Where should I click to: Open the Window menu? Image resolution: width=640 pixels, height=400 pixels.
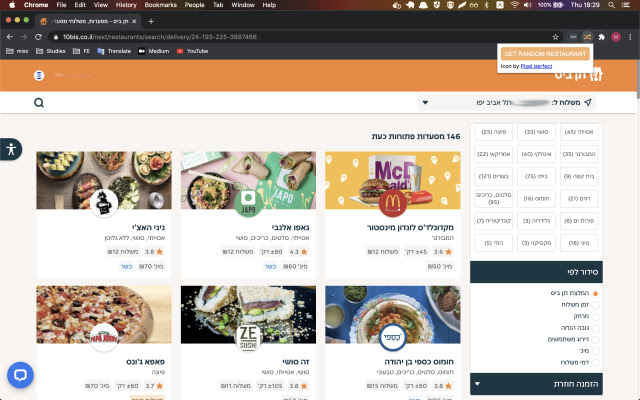coord(243,5)
